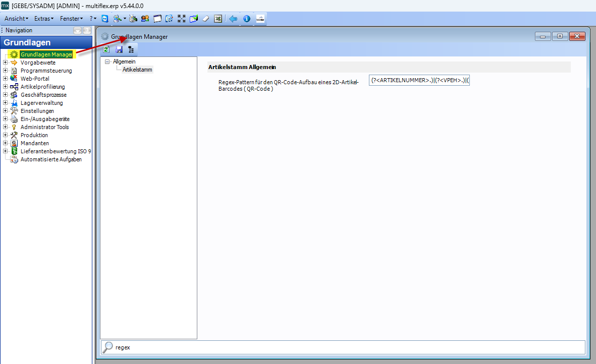
Task: Click the refresh icon in Grundlagen Manager
Action: tap(106, 49)
